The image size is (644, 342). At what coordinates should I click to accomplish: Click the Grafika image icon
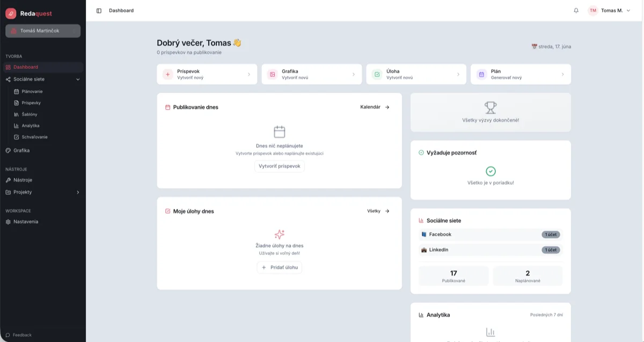tap(272, 74)
